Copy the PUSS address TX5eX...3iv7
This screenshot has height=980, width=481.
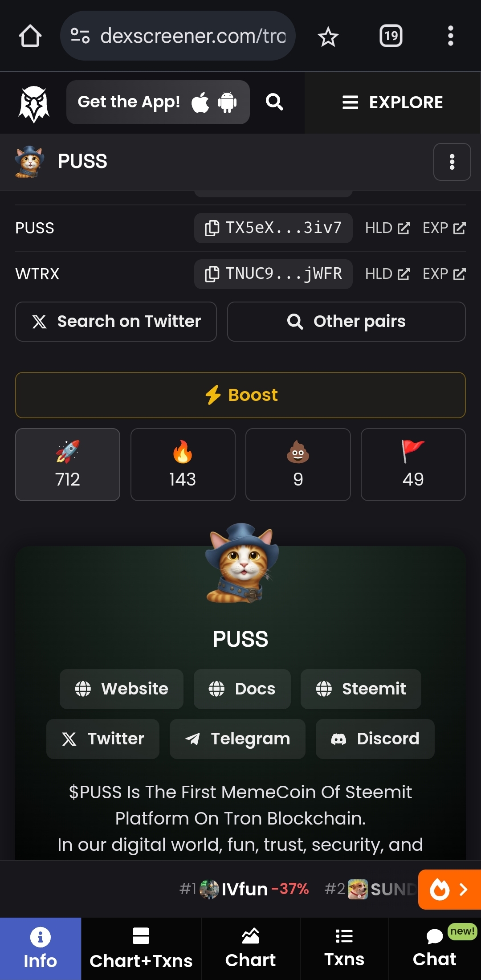pyautogui.click(x=273, y=228)
